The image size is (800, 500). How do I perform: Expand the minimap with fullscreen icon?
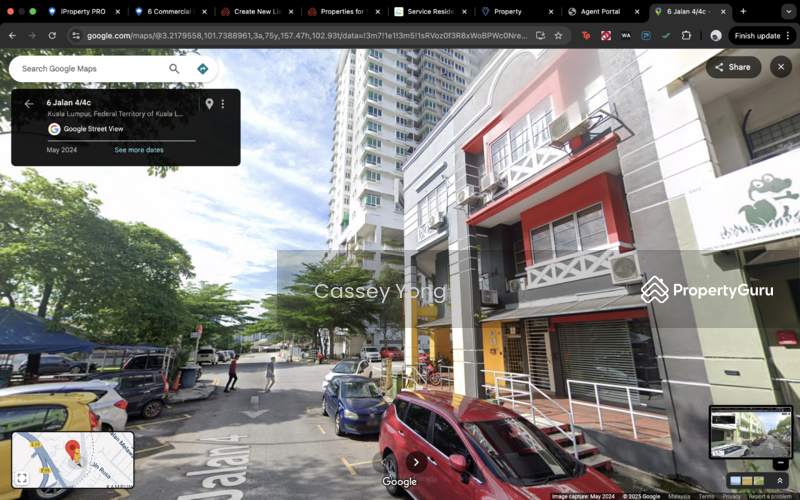coord(22,478)
